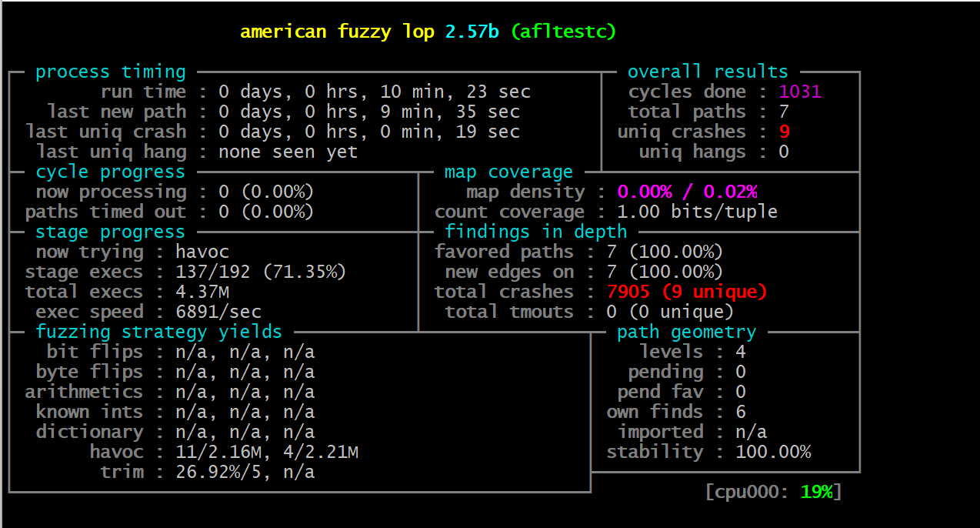Click the "levels" label
The height and width of the screenshot is (528, 980).
click(672, 353)
